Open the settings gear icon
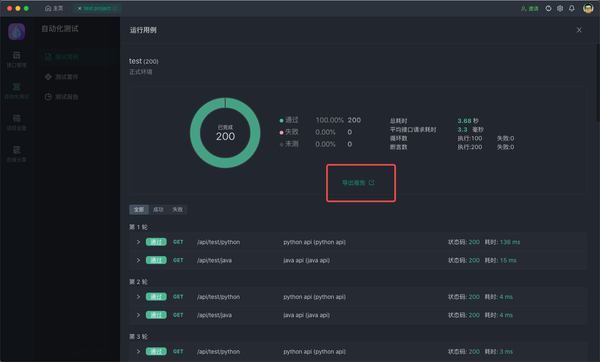 coord(560,8)
